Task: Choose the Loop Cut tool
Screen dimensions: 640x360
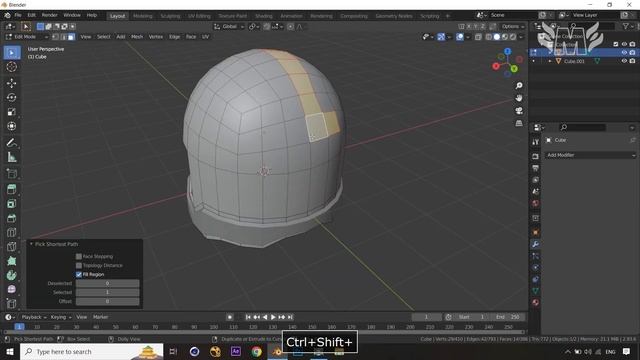Action: coord(11,232)
